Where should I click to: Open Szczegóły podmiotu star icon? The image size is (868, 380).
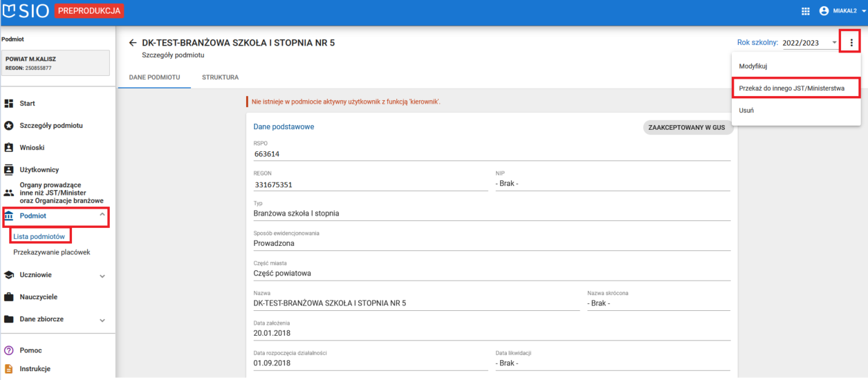[9, 126]
